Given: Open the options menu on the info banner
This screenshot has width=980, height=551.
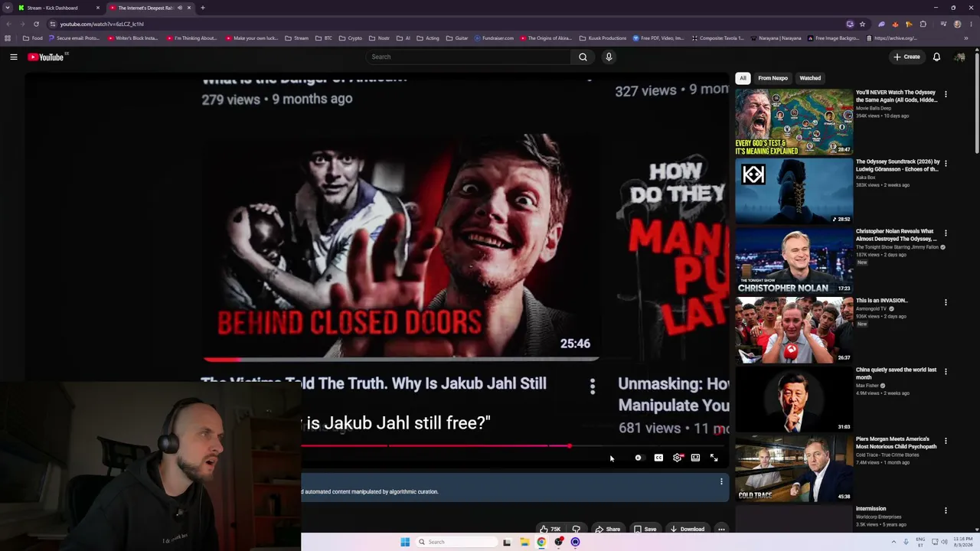Looking at the screenshot, I should point(721,481).
